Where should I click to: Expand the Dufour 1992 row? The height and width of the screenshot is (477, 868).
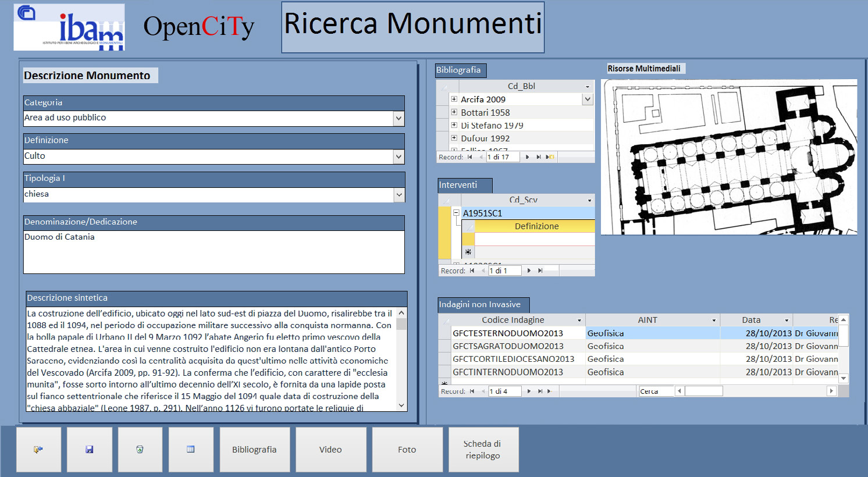point(454,138)
